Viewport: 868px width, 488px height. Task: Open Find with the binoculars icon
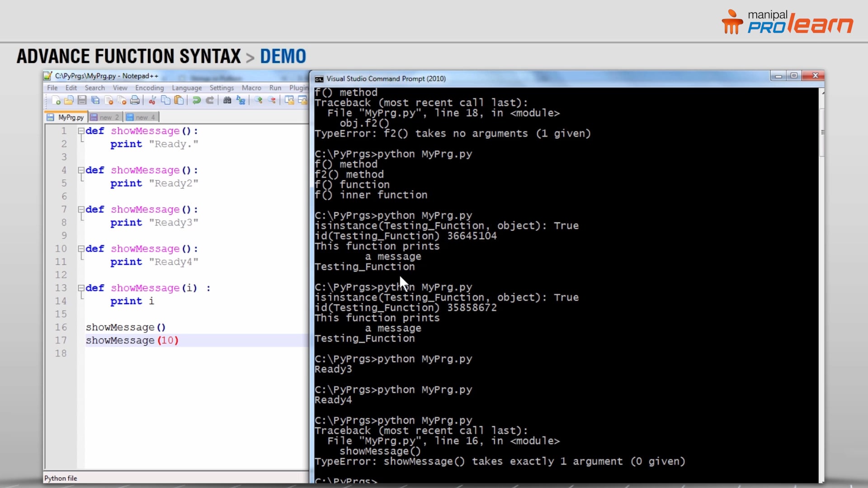point(228,100)
